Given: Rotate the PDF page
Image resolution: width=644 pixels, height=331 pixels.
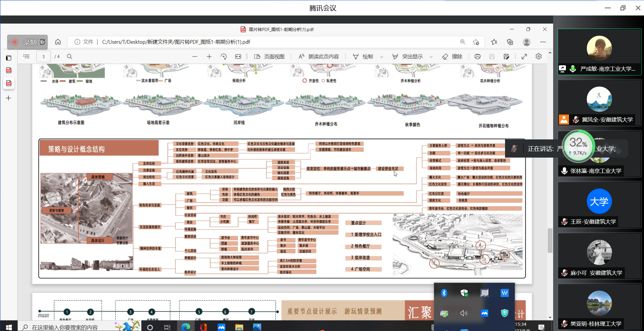Looking at the screenshot, I should 223,57.
